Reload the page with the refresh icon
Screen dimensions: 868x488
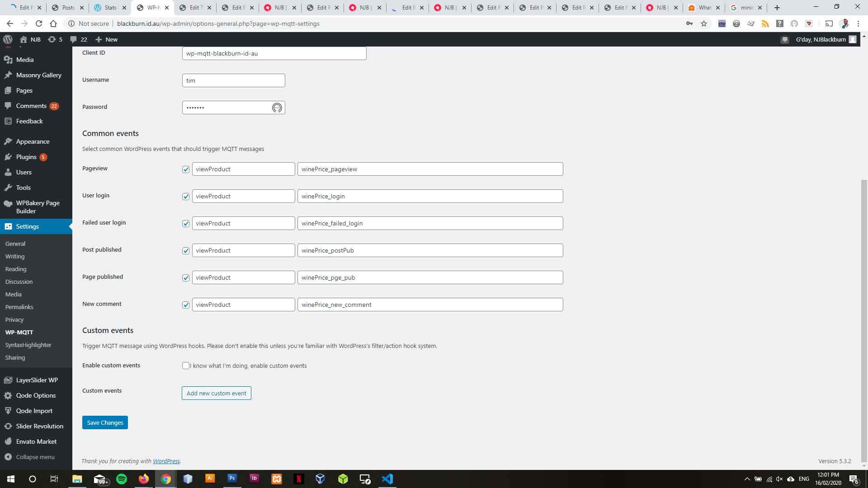pos(39,23)
